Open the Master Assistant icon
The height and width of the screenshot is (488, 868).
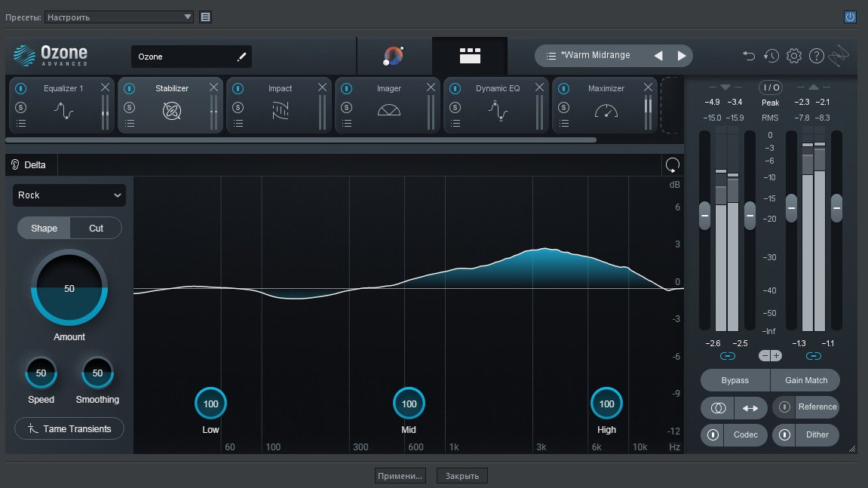[394, 56]
